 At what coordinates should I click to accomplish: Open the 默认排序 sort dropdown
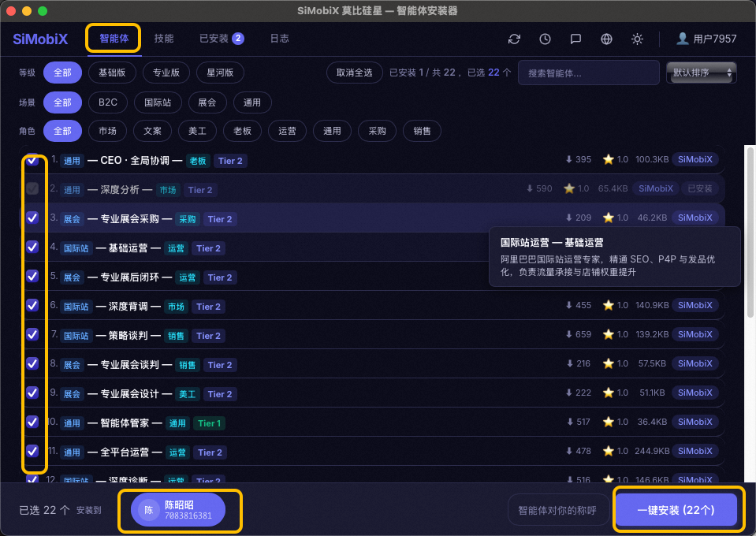tap(702, 73)
